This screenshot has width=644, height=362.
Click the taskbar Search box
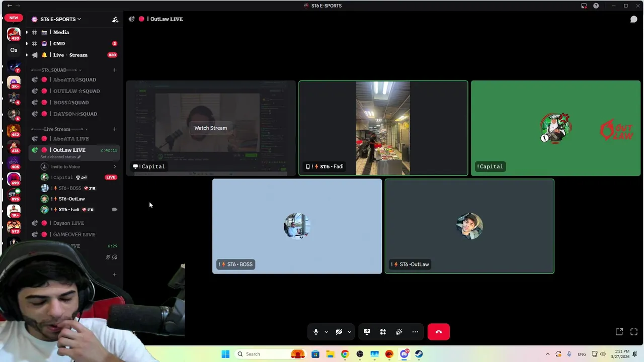271,354
